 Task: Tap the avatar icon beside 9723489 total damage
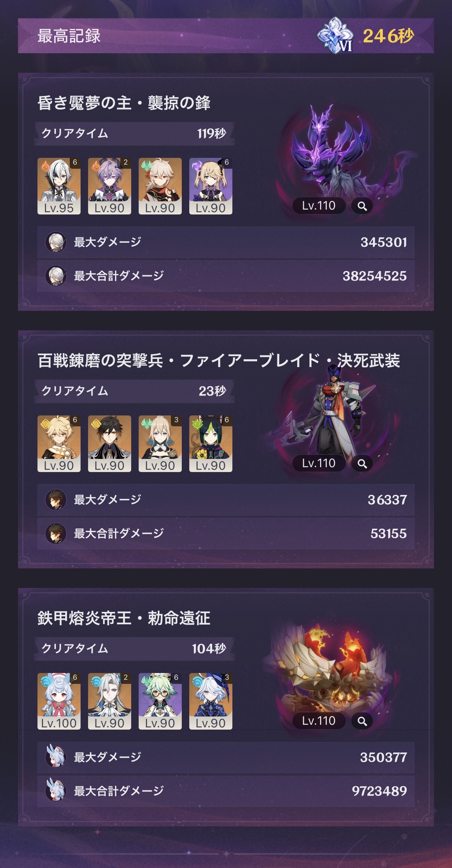click(x=56, y=791)
